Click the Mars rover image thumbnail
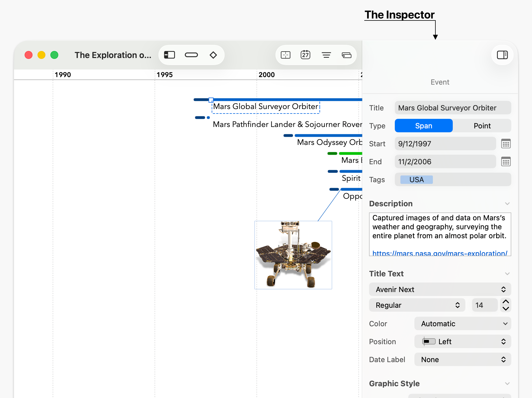Viewport: 532px width, 398px height. pyautogui.click(x=293, y=255)
